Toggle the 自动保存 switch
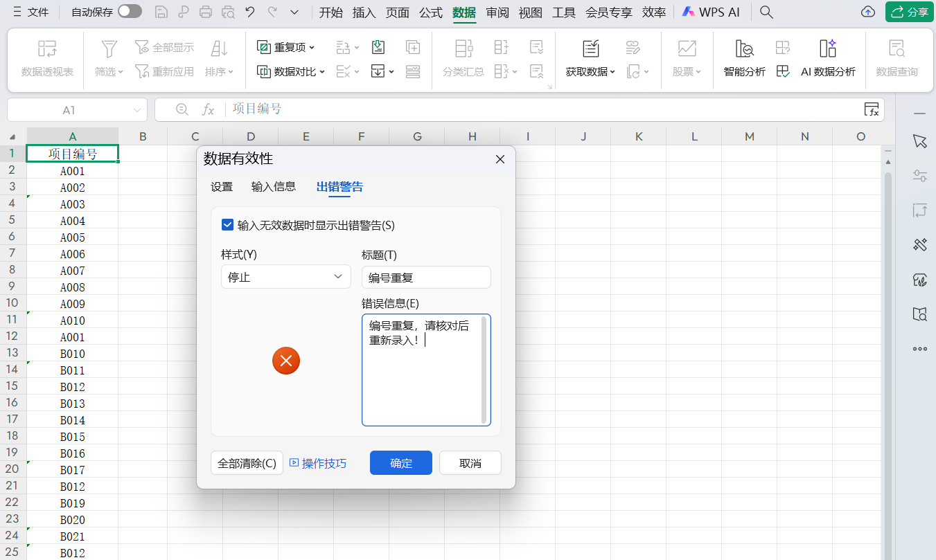The image size is (936, 560). click(x=130, y=12)
